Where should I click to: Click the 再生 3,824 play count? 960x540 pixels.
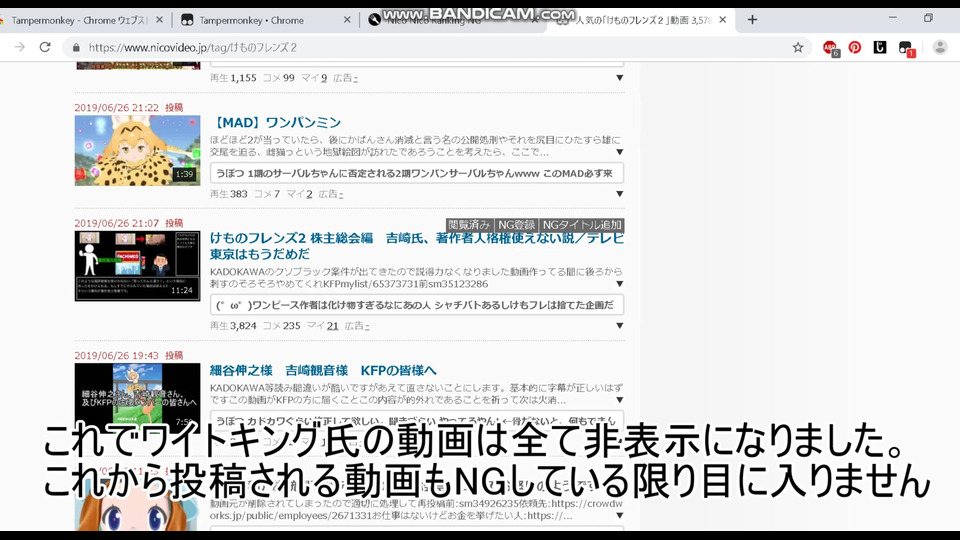(x=233, y=326)
